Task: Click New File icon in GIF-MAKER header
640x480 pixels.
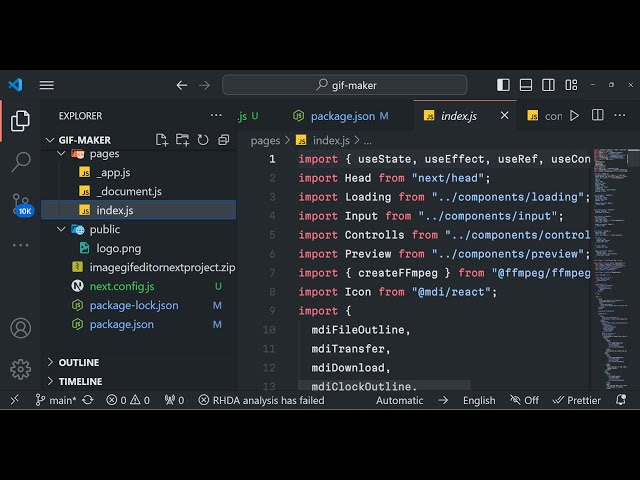Action: point(162,140)
